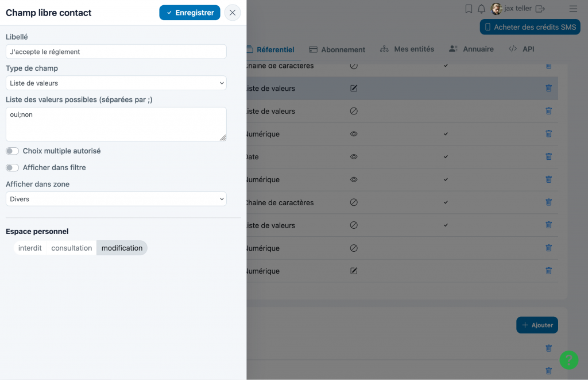The width and height of the screenshot is (588, 380).
Task: Click the Champ libre contact title
Action: click(49, 13)
